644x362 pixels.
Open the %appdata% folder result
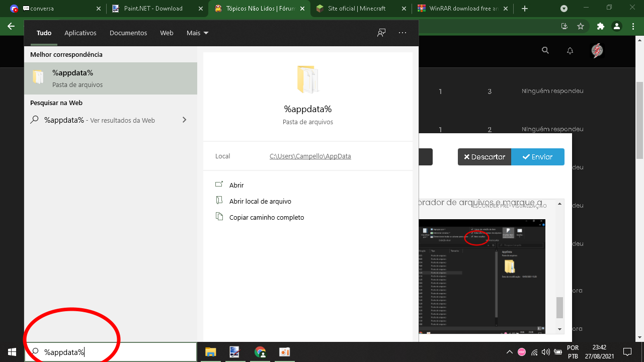(111, 78)
